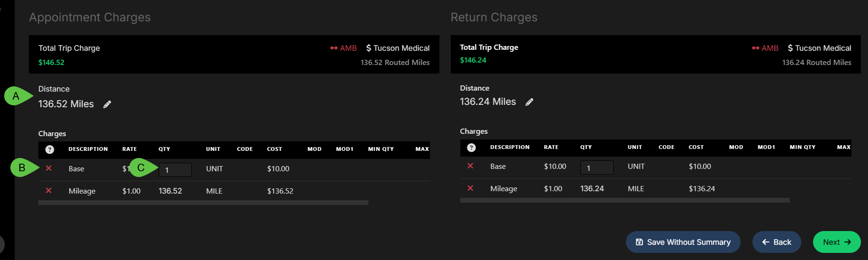
Task: Click the AMB arrows icon in Return total
Action: tap(756, 48)
